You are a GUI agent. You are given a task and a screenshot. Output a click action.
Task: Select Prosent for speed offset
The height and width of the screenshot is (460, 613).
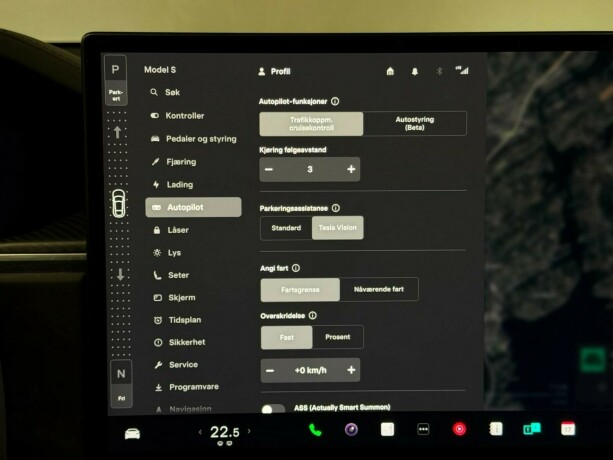338,337
